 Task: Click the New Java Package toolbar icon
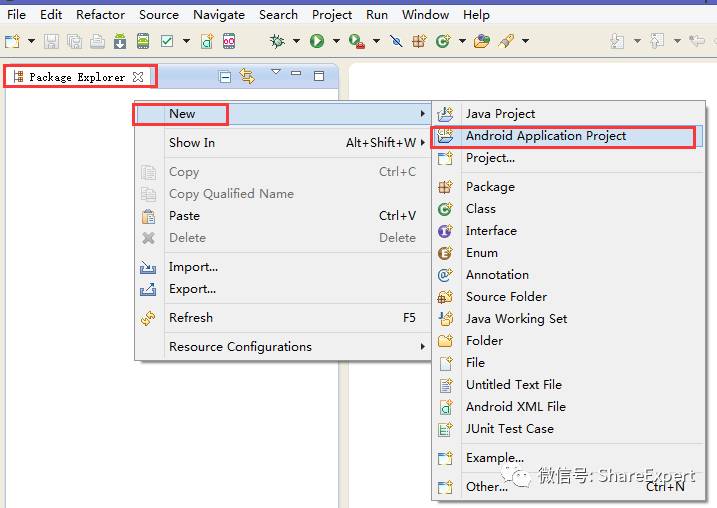click(x=419, y=41)
